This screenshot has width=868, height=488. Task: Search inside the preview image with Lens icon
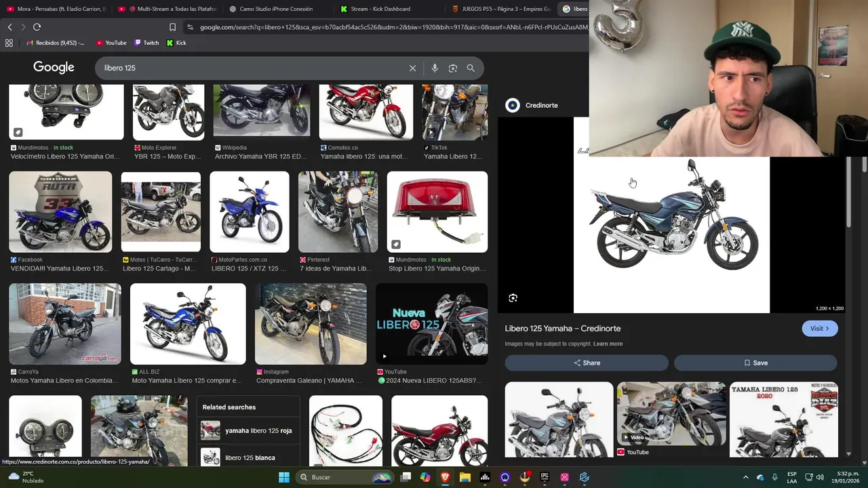pyautogui.click(x=513, y=298)
